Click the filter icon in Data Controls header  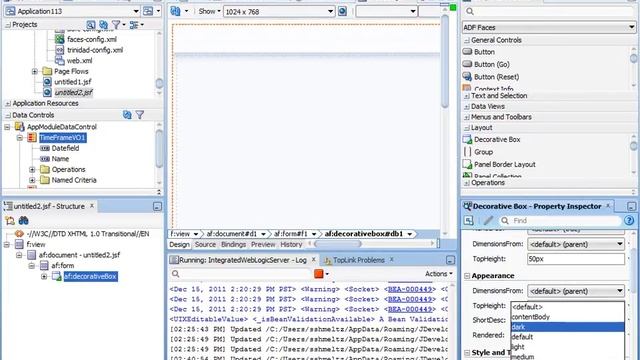[x=140, y=115]
